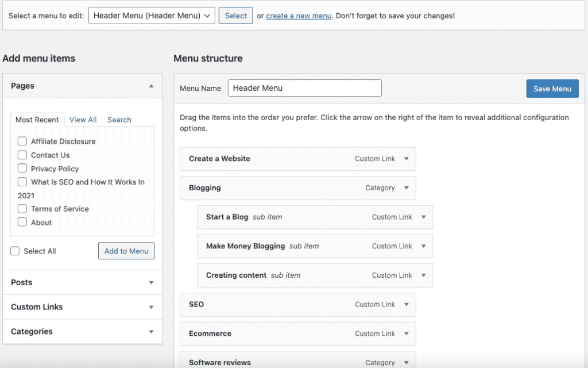Viewport: 588px width, 368px height.
Task: Enable the Select All checkbox
Action: point(14,251)
